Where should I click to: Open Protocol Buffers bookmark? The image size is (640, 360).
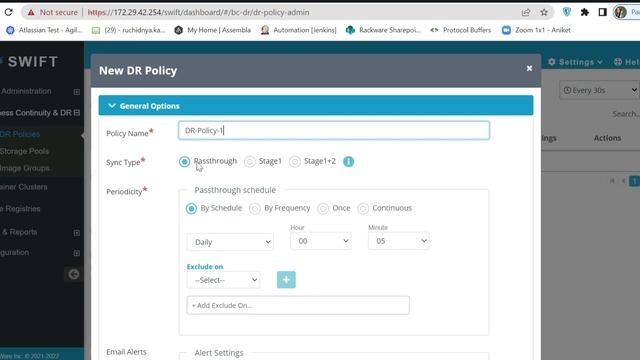[461, 30]
